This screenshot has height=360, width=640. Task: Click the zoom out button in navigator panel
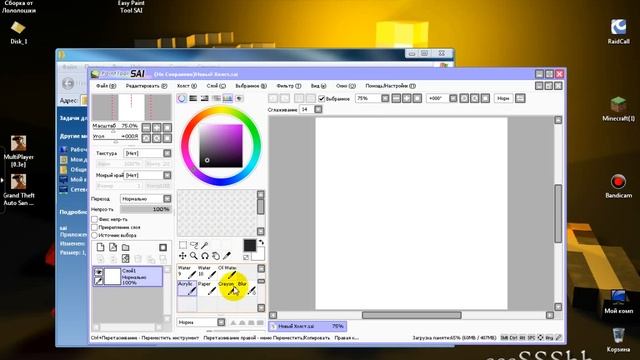coord(146,127)
